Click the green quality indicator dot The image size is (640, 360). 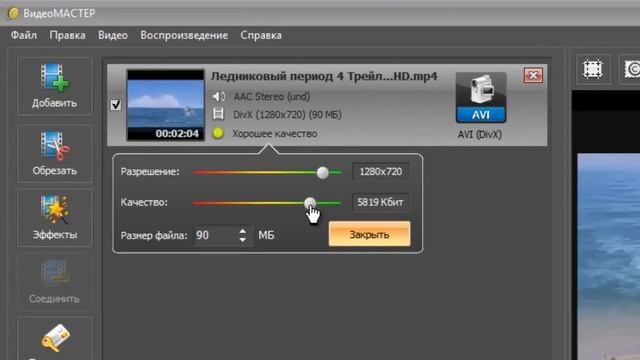click(218, 133)
